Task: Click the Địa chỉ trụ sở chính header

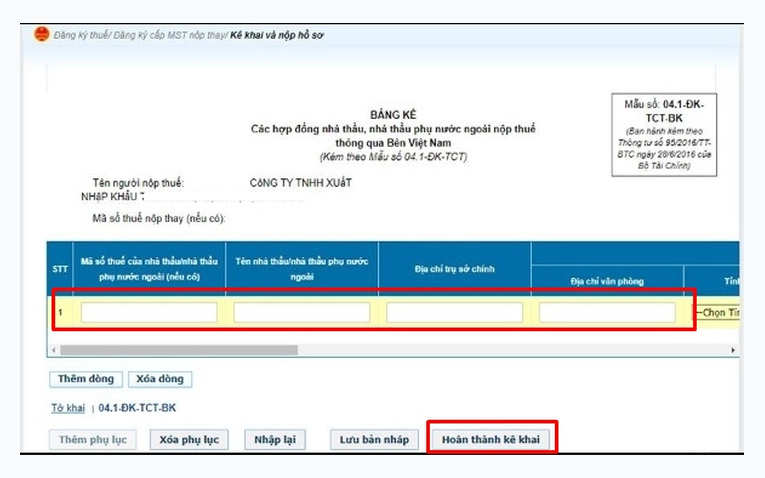Action: [x=454, y=269]
